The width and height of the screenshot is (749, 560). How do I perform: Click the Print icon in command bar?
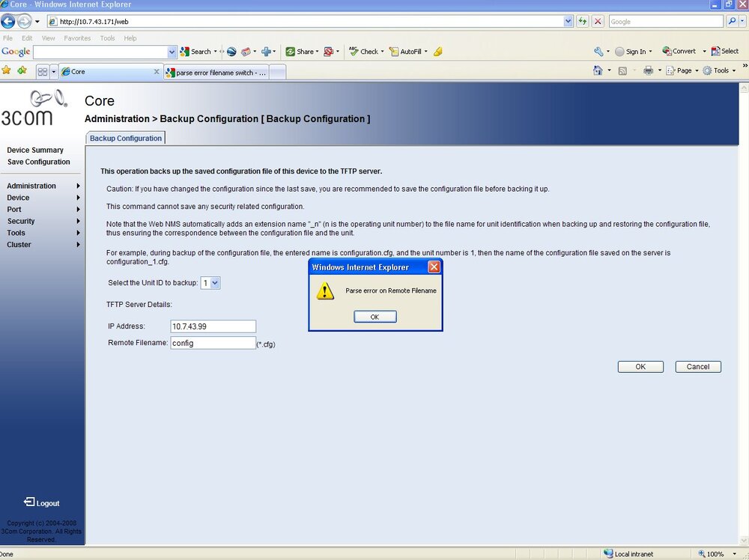pyautogui.click(x=648, y=70)
